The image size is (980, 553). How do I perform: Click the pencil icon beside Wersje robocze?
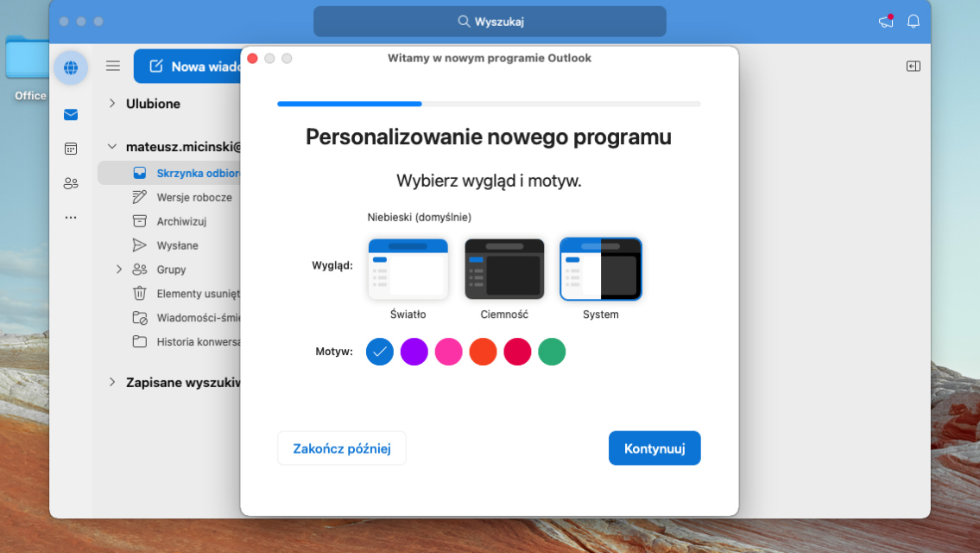coord(140,197)
